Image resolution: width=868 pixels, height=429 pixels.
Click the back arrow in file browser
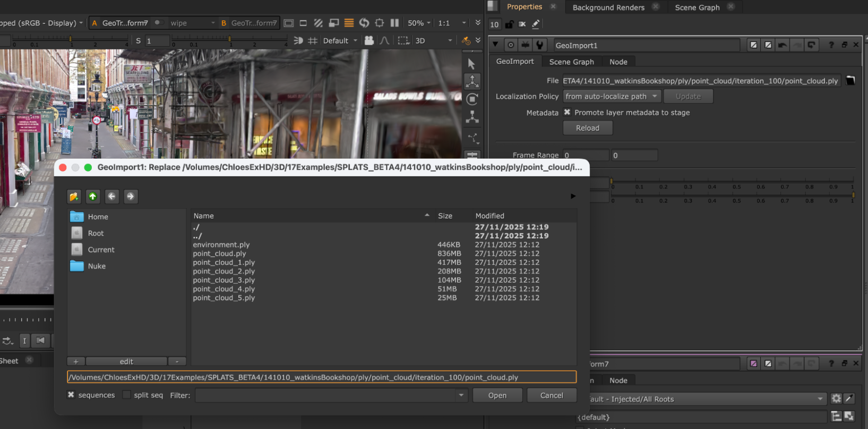[x=111, y=196]
